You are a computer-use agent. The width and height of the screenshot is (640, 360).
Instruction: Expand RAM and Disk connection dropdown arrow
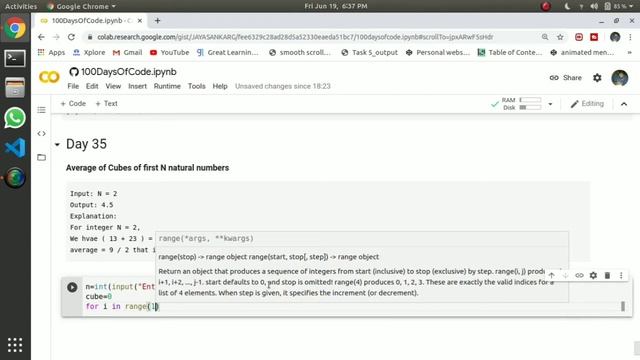click(x=550, y=104)
